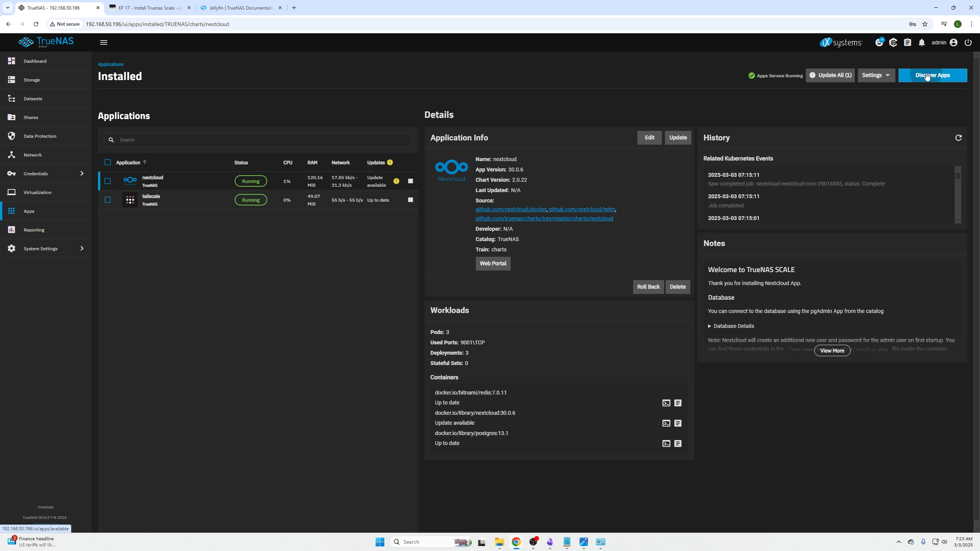Click the TrueNAS logo
Screen dimensions: 980x551
(x=46, y=42)
